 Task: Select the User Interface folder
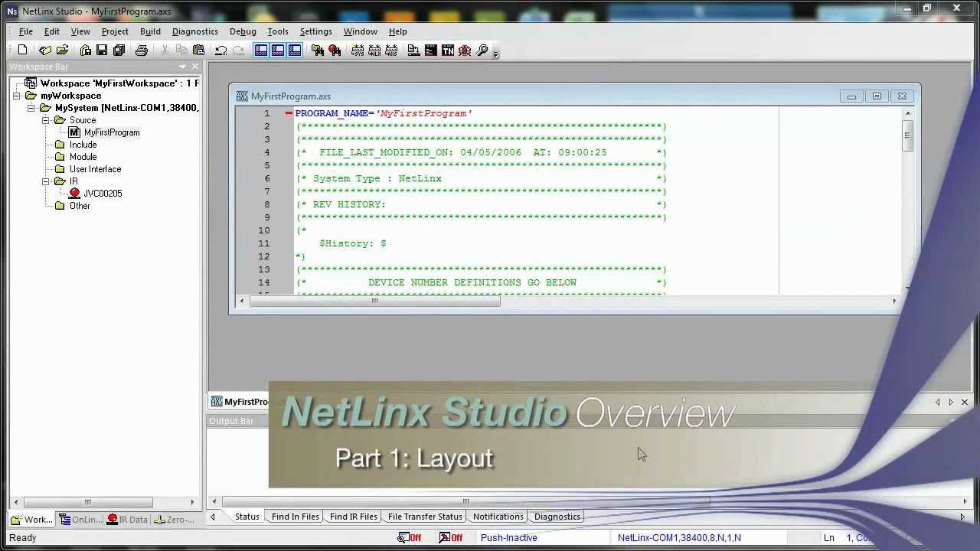pos(95,169)
